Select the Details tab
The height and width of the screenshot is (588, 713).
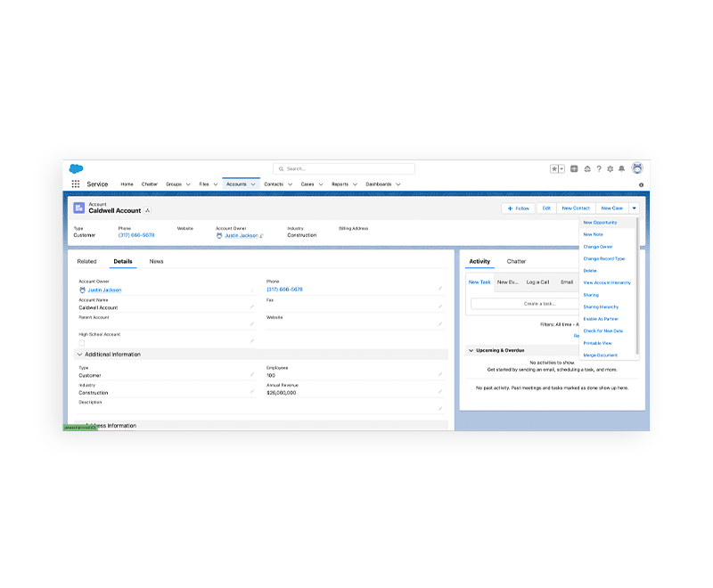coord(123,261)
